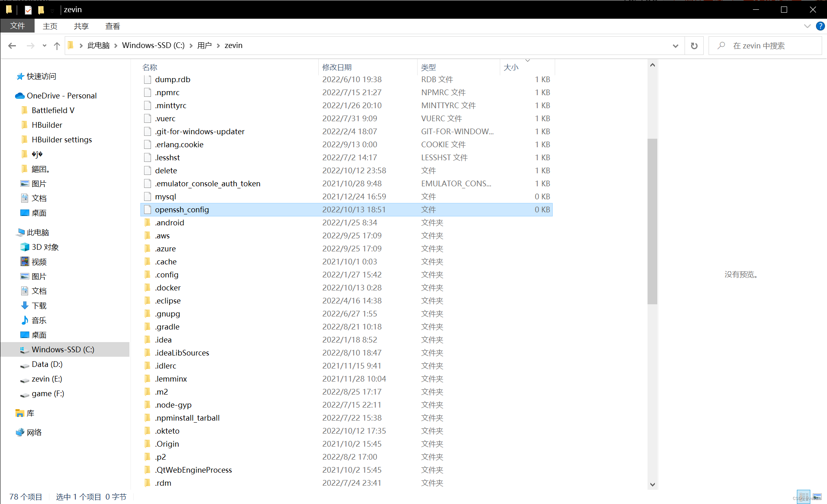The width and height of the screenshot is (827, 504).
Task: Select the openssh_config file
Action: pyautogui.click(x=346, y=209)
